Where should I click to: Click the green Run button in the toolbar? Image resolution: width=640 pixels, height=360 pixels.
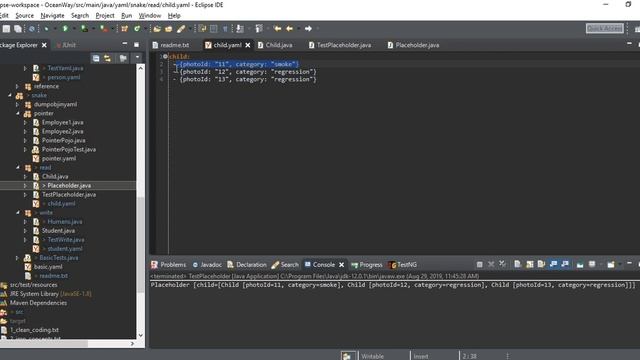(65, 29)
